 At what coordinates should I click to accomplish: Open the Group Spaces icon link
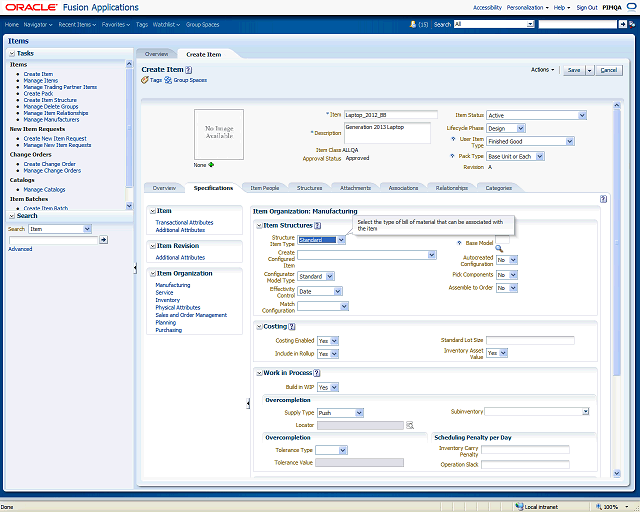click(168, 79)
